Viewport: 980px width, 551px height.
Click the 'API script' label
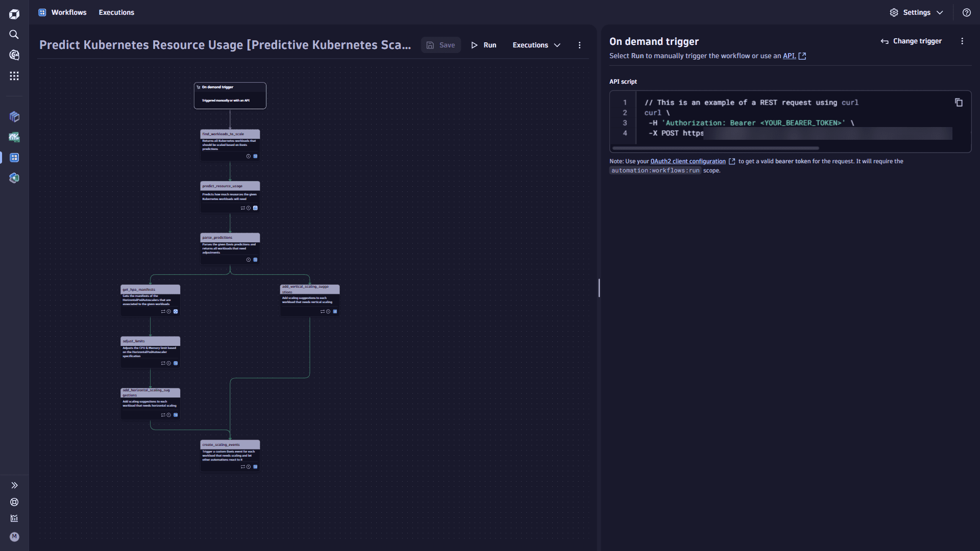[623, 82]
